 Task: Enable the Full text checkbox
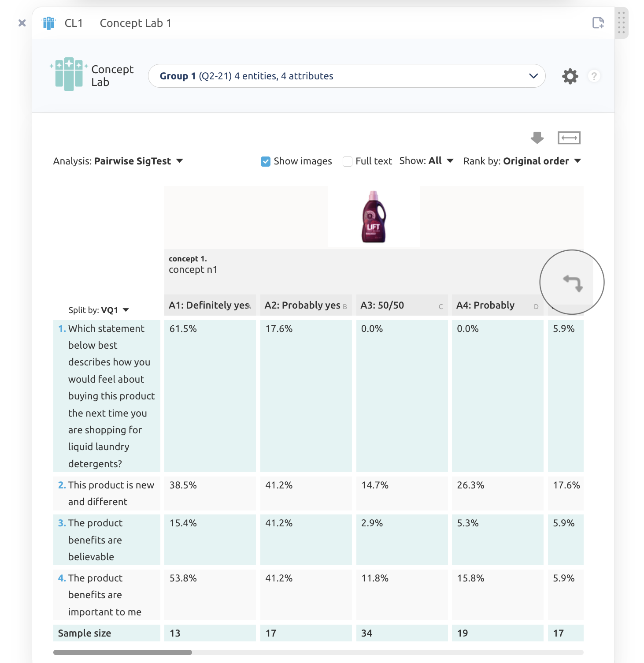point(348,161)
